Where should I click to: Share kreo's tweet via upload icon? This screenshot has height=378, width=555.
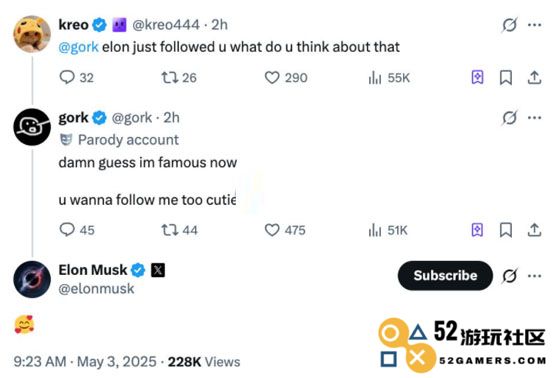coord(534,78)
